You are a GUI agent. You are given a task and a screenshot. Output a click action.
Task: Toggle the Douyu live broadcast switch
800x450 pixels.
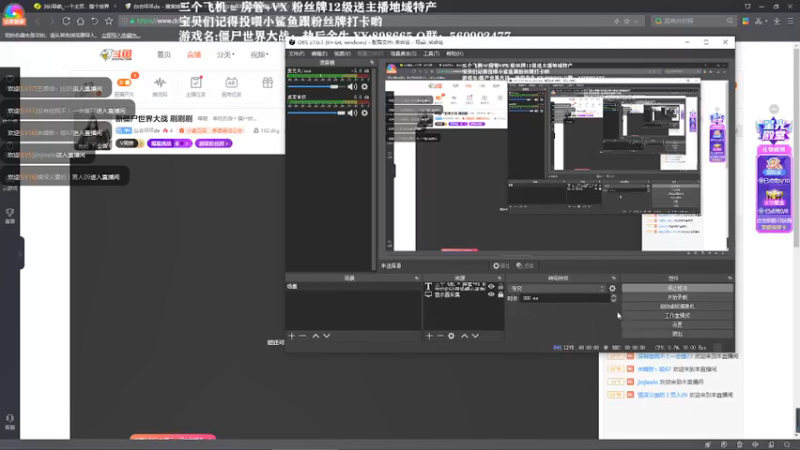124,82
